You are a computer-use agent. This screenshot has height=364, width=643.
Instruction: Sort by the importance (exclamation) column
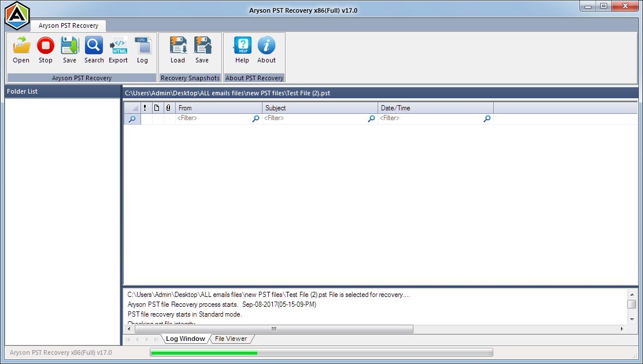[x=145, y=108]
